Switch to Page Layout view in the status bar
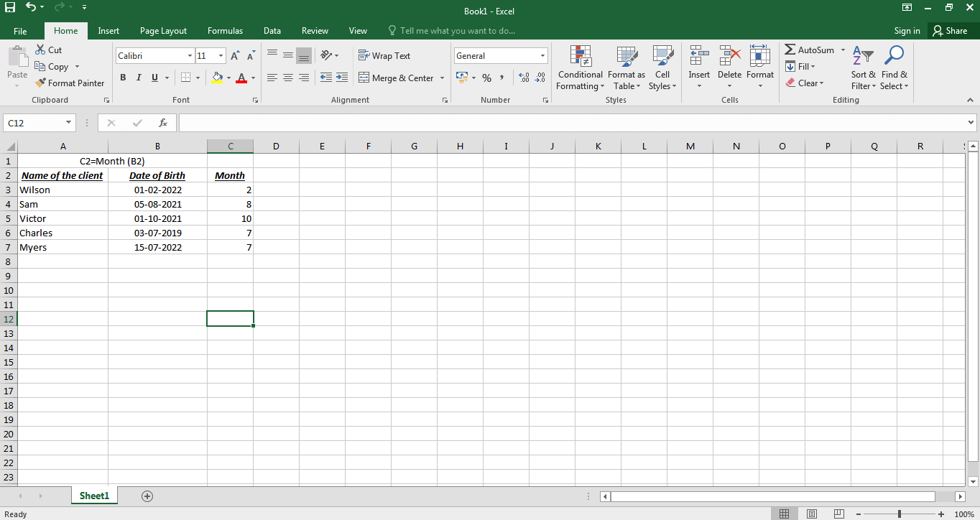The width and height of the screenshot is (980, 520). [811, 514]
